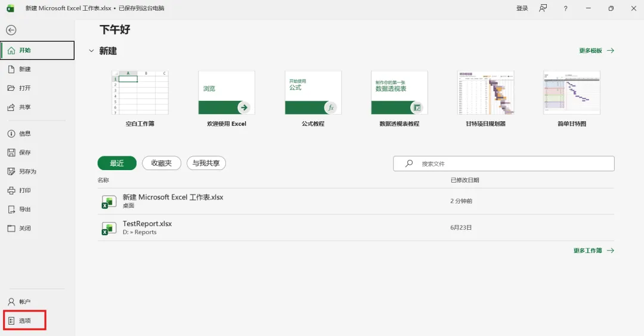
Task: Click the feedback person icon in title bar
Action: tap(543, 8)
